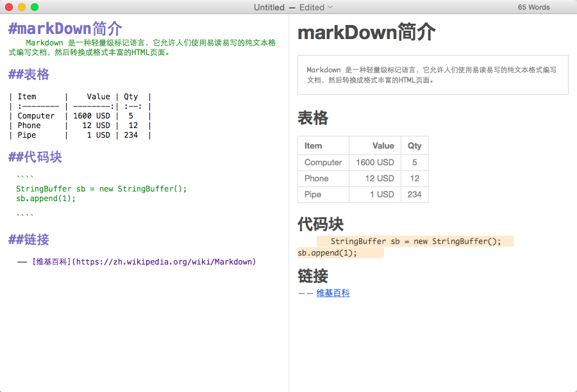Screen dimensions: 577x392
Task: Click the ##代码块 heading in editor
Action: 35,157
